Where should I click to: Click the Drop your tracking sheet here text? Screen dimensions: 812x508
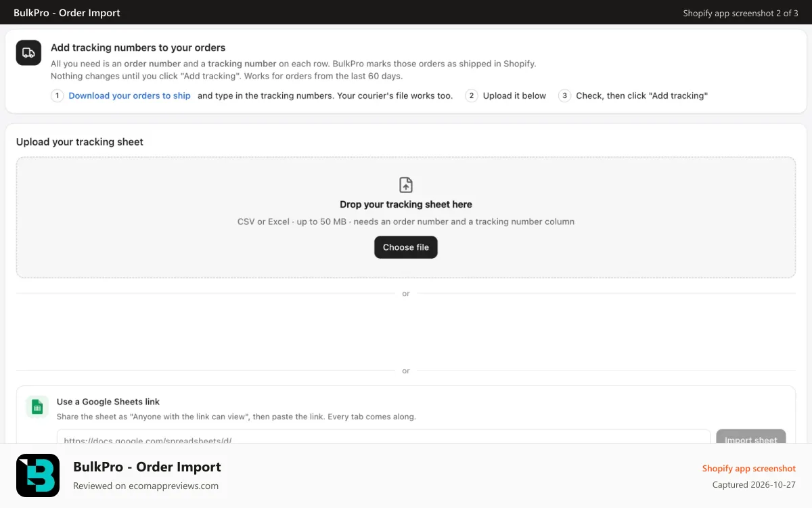click(x=406, y=205)
